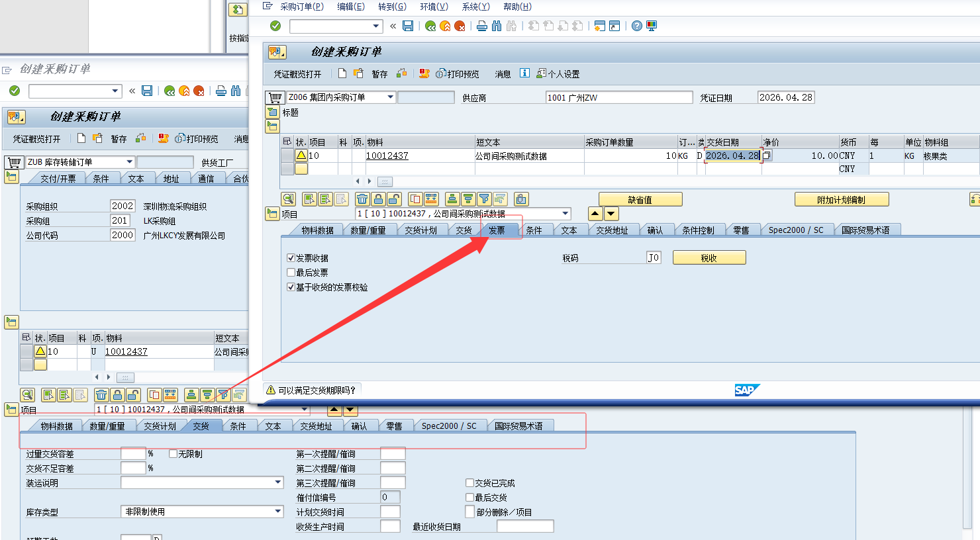Open the 装运说明 dropdown
980x540 pixels.
pyautogui.click(x=278, y=483)
